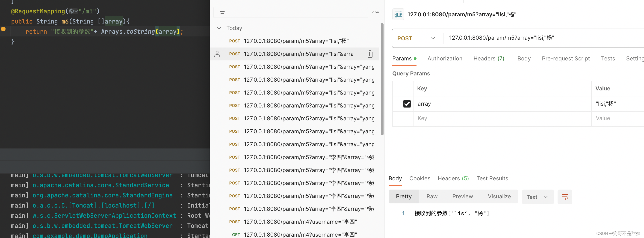
Task: Open the response Cookies tab
Action: (419, 178)
